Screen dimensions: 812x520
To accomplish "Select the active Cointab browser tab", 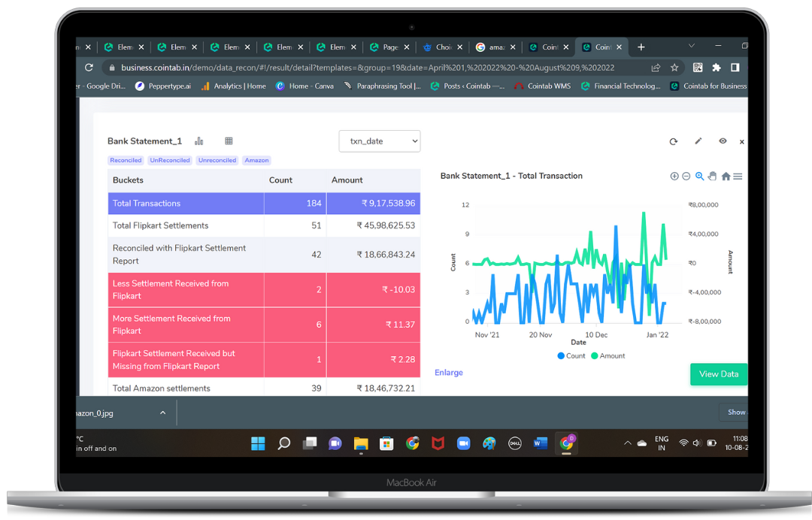I will tap(601, 47).
